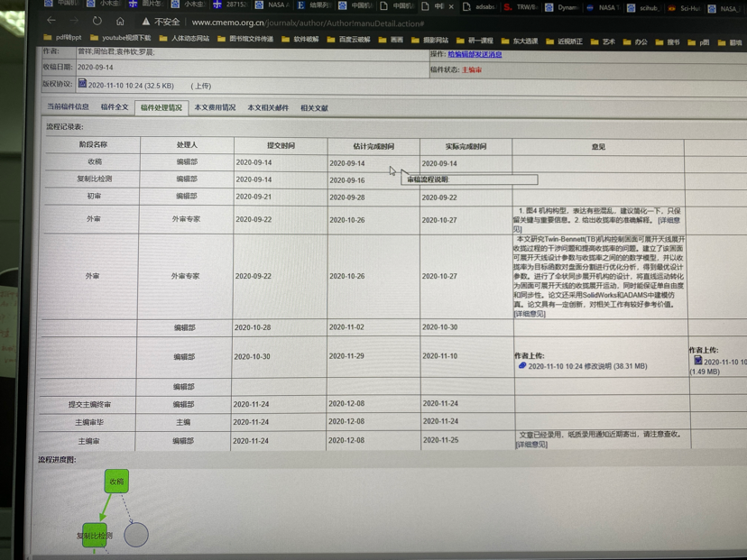Click the browser home icon

(120, 21)
